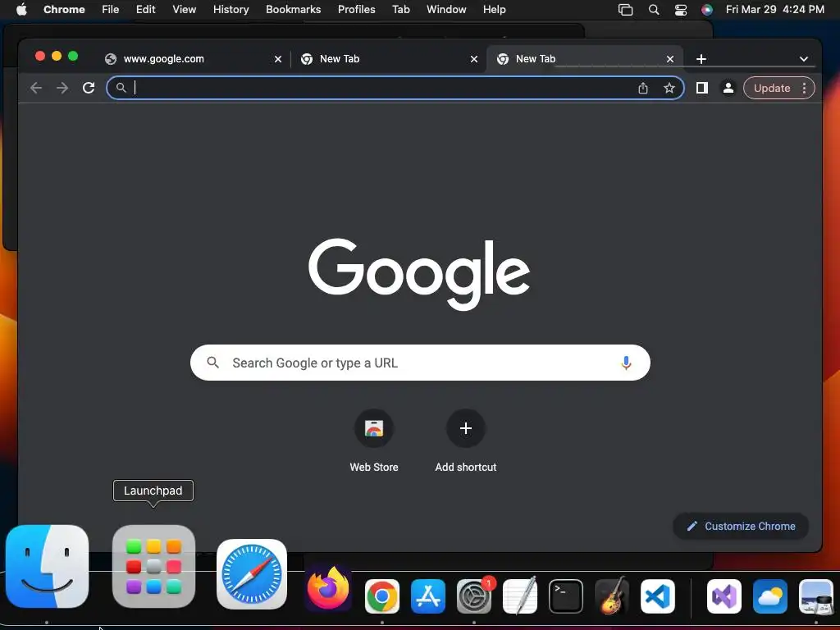Screen dimensions: 840x630
Task: Open the Tab menu
Action: tap(401, 10)
